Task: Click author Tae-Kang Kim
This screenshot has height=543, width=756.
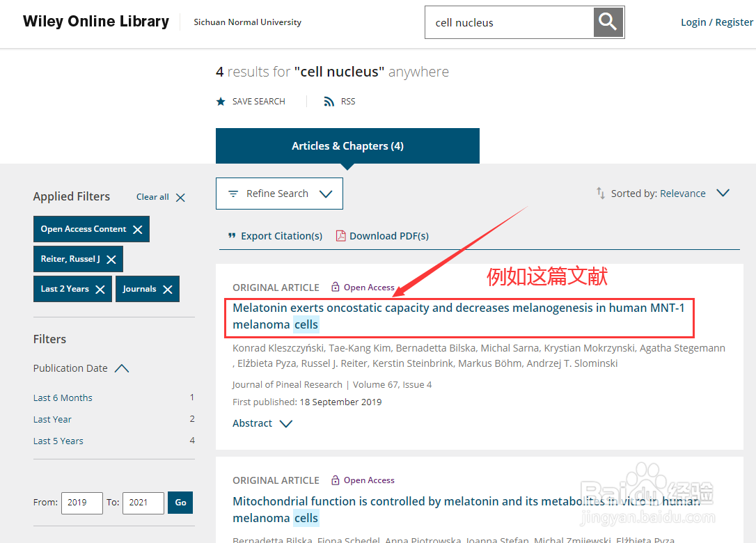Action: (360, 348)
